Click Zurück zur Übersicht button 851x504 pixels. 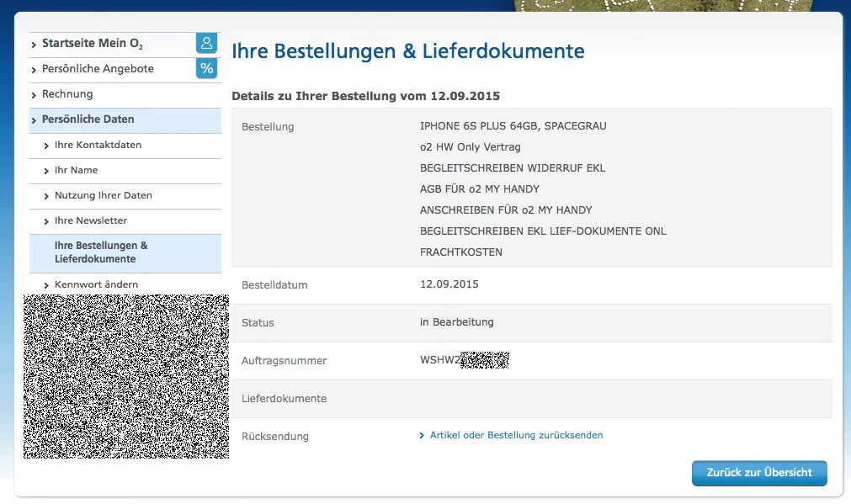(759, 473)
